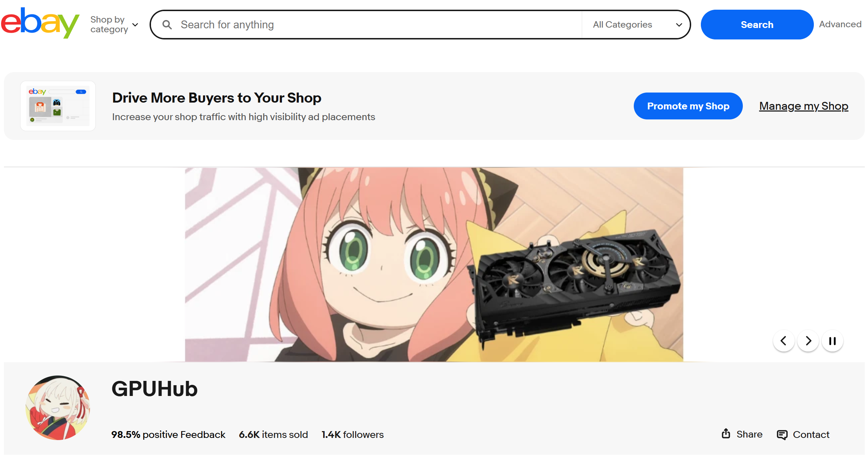The width and height of the screenshot is (868, 458).
Task: Click the magnifying glass search icon
Action: (167, 25)
